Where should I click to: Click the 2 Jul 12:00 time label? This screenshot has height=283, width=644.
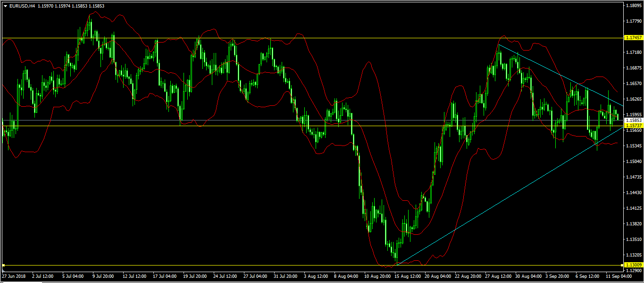pyautogui.click(x=42, y=275)
